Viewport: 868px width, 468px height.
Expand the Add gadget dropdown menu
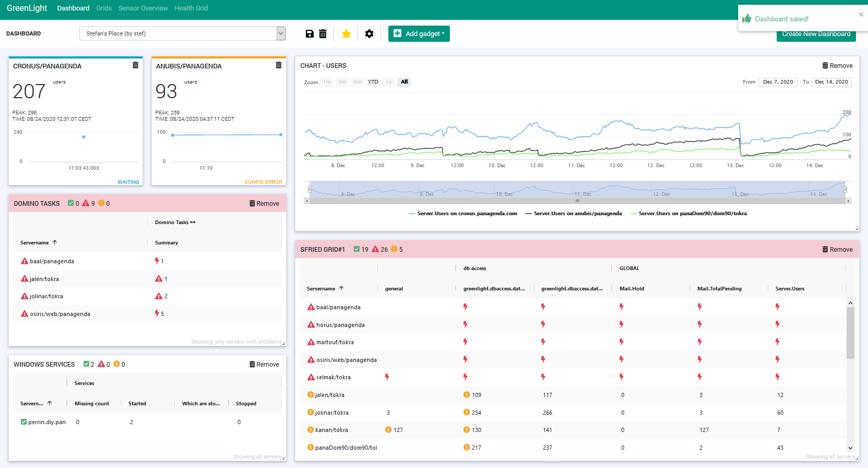click(419, 34)
